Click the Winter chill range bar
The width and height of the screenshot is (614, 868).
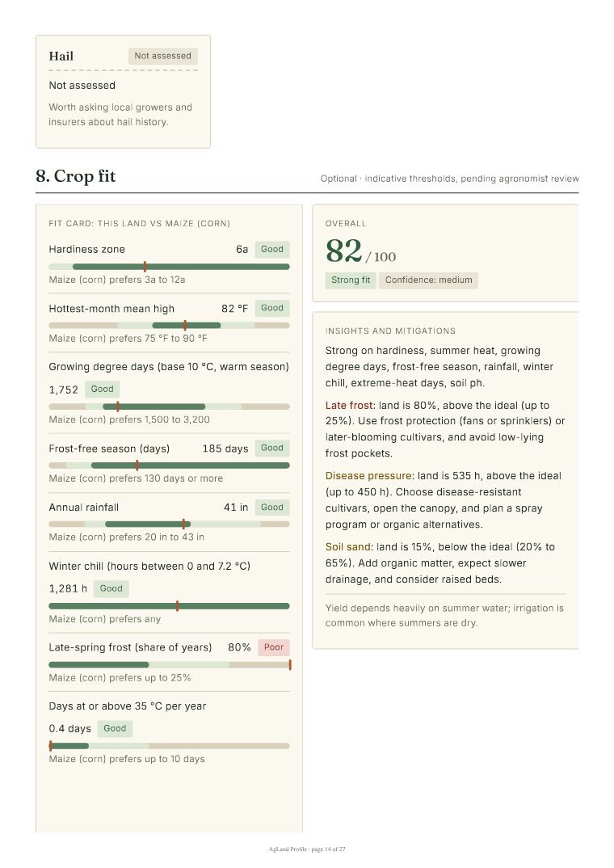click(170, 606)
